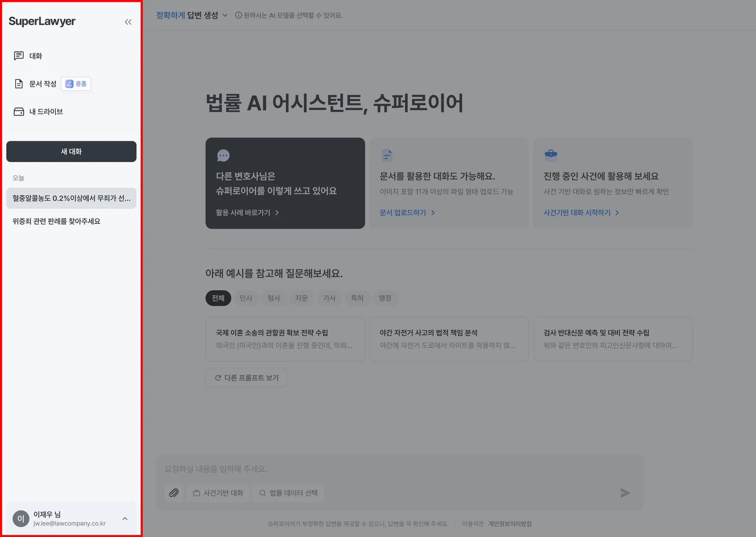Expand 정확하게 답변 생성 model dropdown

click(x=192, y=15)
